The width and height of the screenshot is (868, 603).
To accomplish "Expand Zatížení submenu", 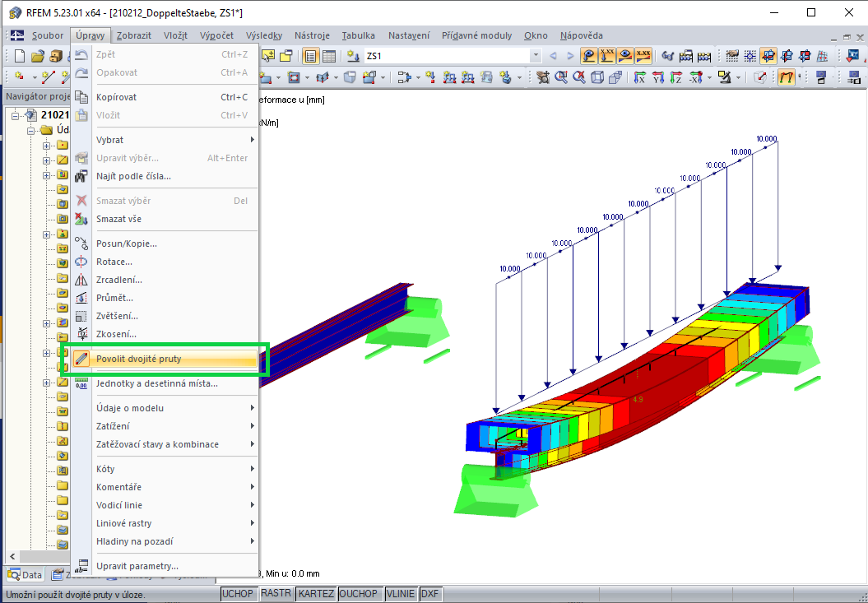I will point(252,426).
